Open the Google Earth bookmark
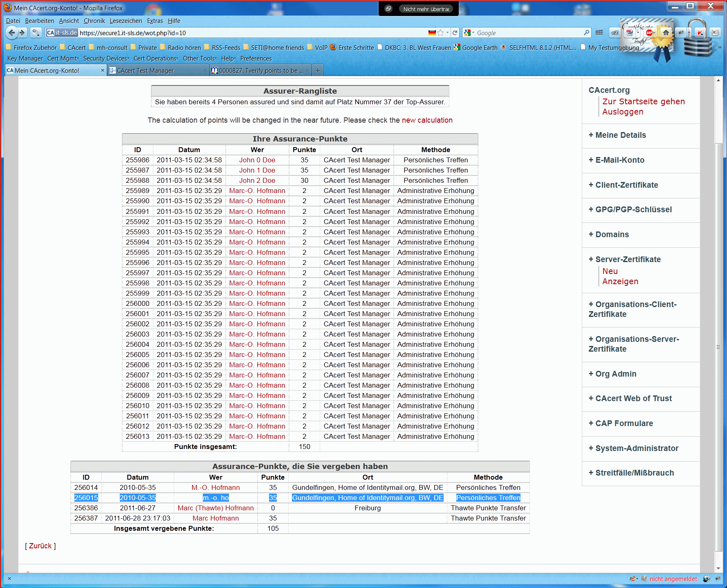 point(476,47)
